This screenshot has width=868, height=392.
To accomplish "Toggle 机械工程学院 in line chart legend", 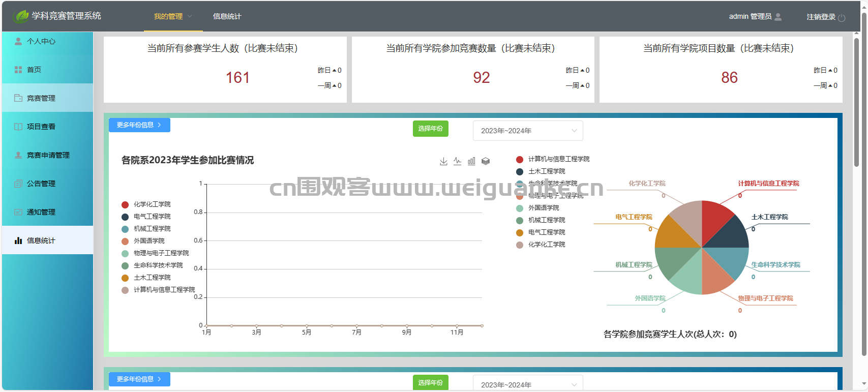I will click(146, 229).
